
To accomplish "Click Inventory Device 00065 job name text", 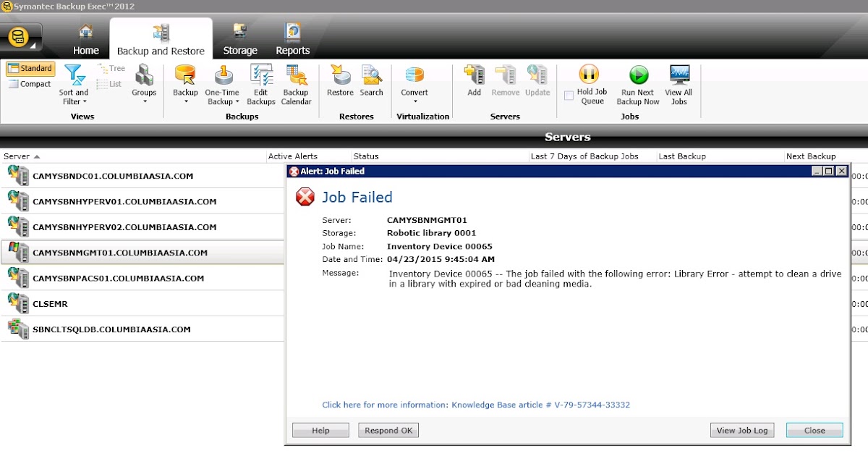I will click(440, 246).
